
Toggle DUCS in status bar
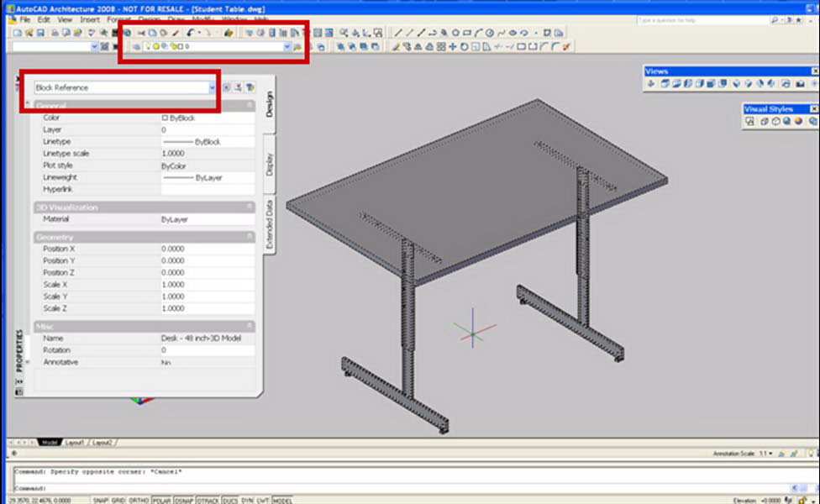click(x=230, y=501)
